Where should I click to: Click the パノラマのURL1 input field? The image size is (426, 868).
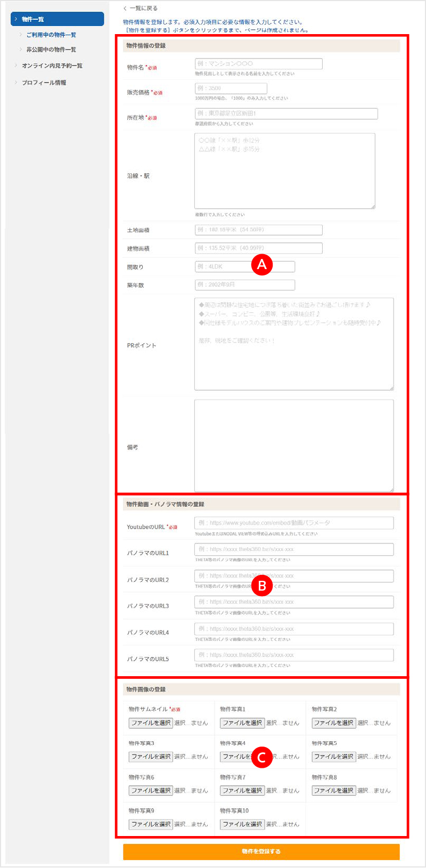293,549
